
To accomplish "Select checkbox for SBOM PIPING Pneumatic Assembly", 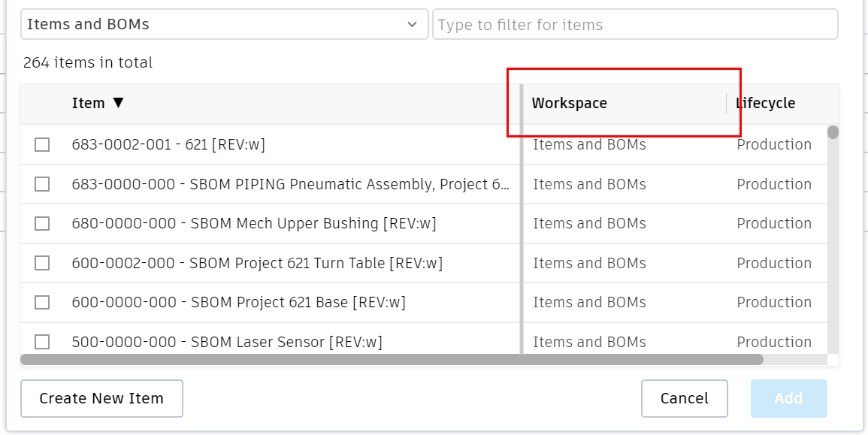I will point(42,184).
